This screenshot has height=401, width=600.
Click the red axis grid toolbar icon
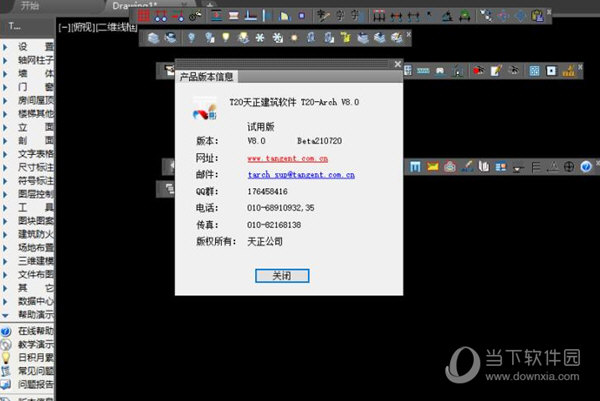pos(143,16)
